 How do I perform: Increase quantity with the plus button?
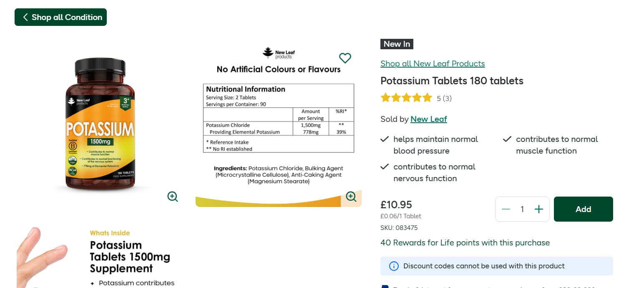click(x=539, y=209)
